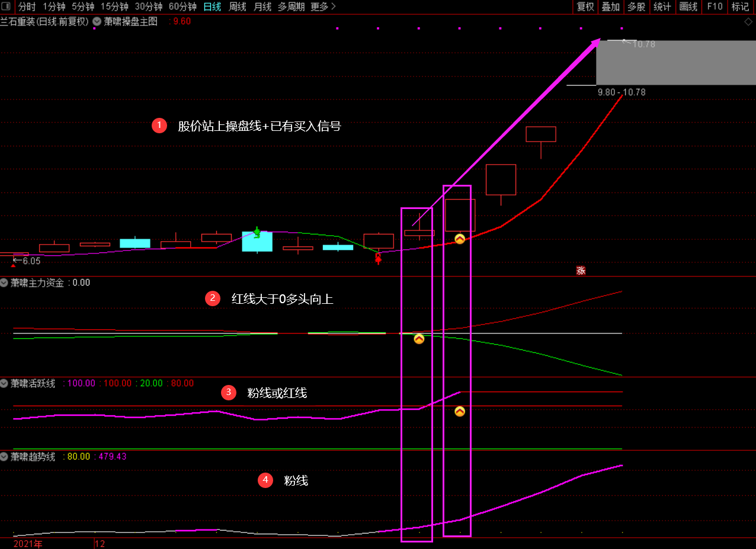
Task: Expand the 萧啸活跃线 indicator menu
Action: [x=5, y=383]
